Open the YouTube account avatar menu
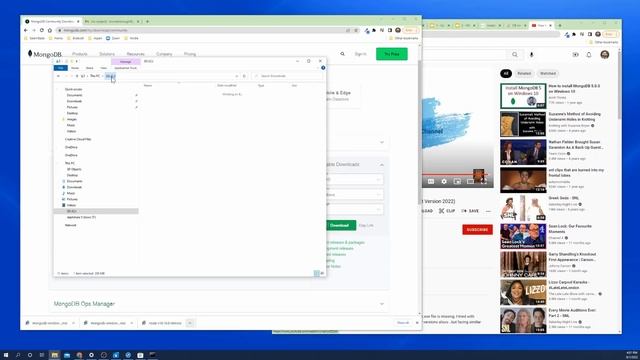 pyautogui.click(x=604, y=54)
